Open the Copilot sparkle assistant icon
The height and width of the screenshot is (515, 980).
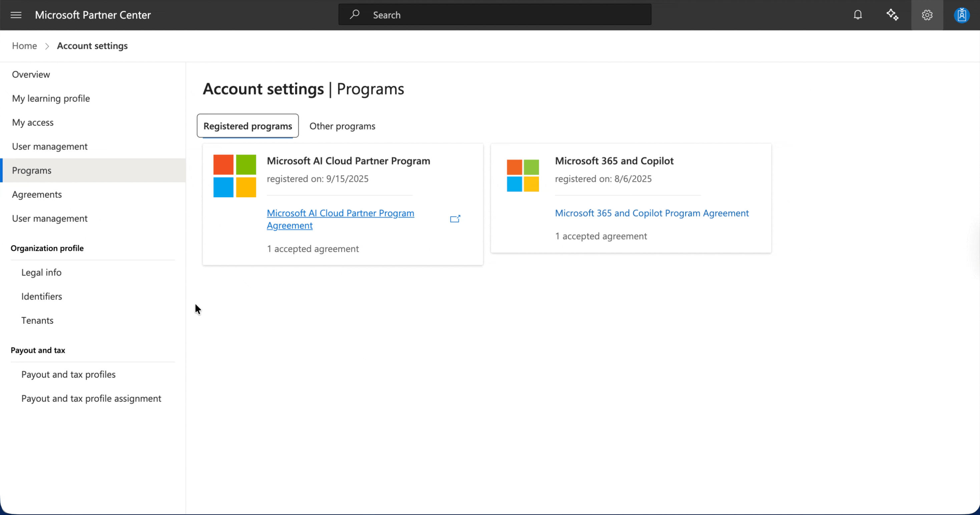pos(892,15)
